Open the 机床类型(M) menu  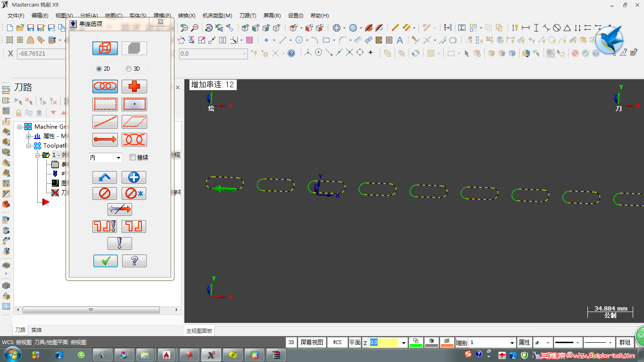click(x=217, y=16)
